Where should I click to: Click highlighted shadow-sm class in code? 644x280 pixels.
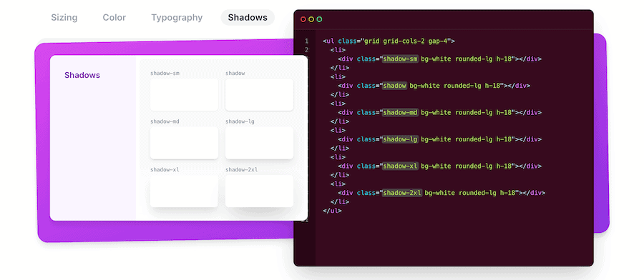(x=400, y=59)
